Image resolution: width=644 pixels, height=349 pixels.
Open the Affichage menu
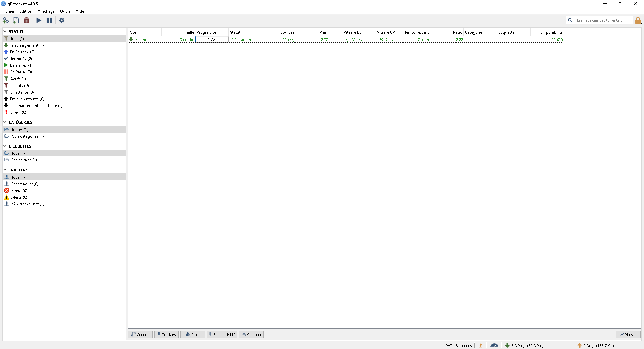46,11
